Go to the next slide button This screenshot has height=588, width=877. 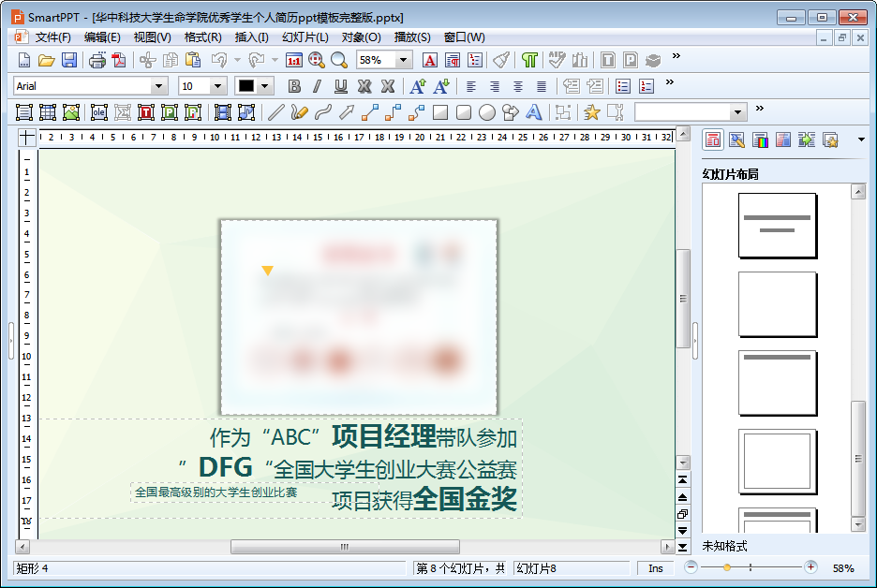pyautogui.click(x=683, y=531)
